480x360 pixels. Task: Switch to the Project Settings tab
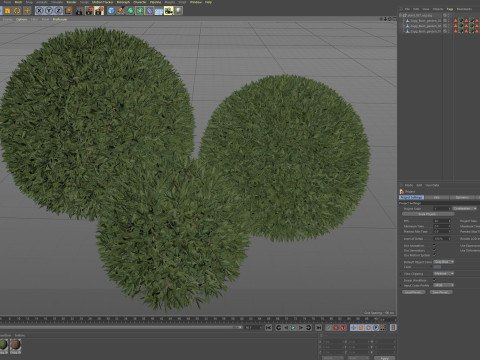(x=411, y=197)
